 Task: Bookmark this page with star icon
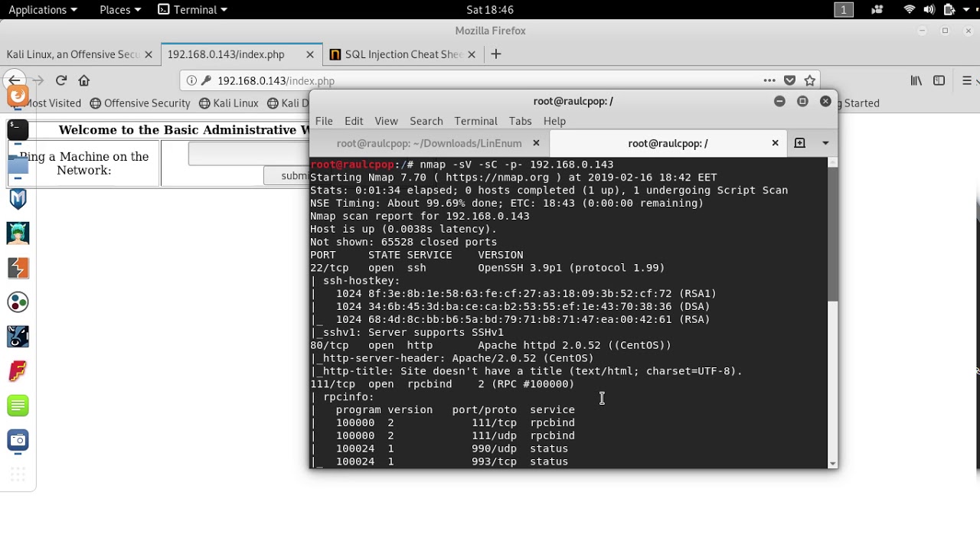click(809, 80)
